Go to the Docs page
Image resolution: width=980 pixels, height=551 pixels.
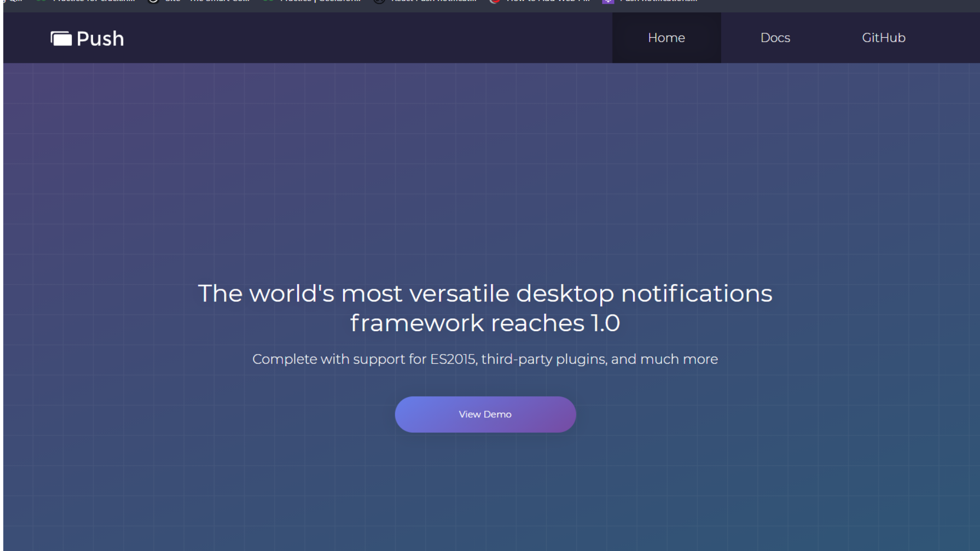(x=775, y=38)
